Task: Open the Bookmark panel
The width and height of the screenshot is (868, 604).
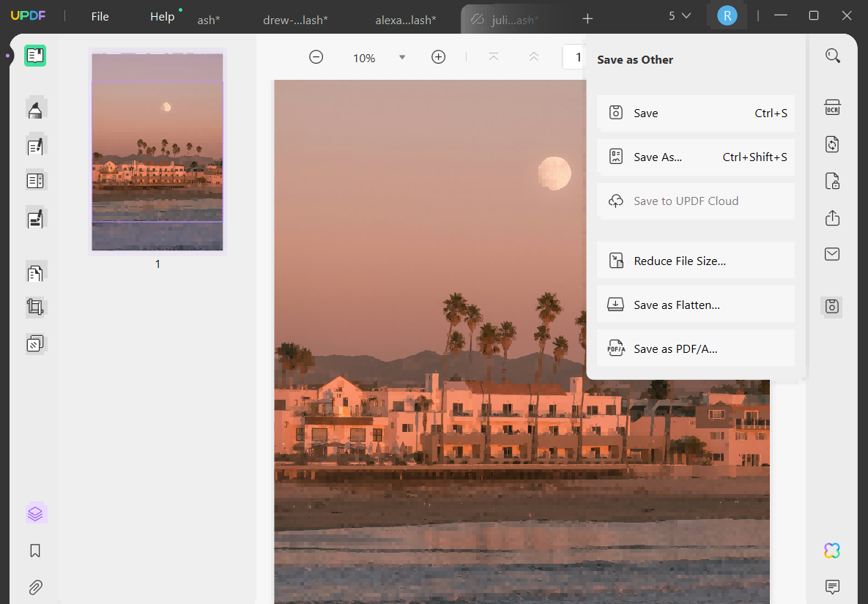Action: 35,551
